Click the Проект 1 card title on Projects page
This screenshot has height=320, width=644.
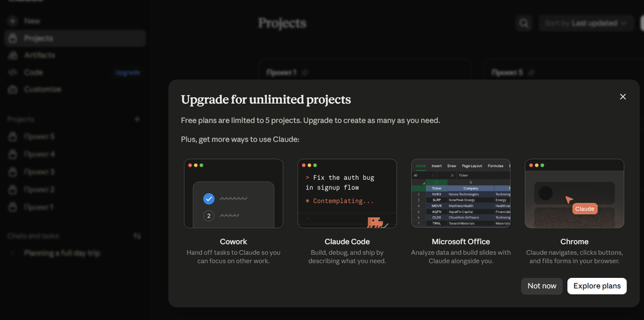(x=281, y=72)
